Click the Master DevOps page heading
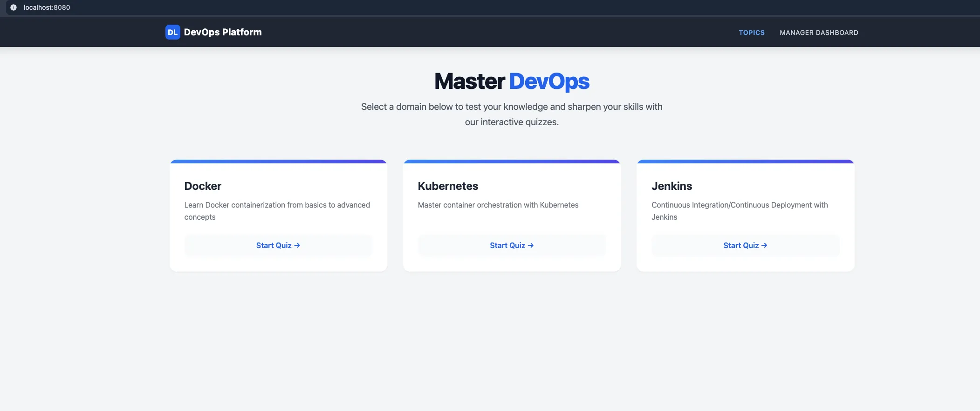 click(x=512, y=81)
